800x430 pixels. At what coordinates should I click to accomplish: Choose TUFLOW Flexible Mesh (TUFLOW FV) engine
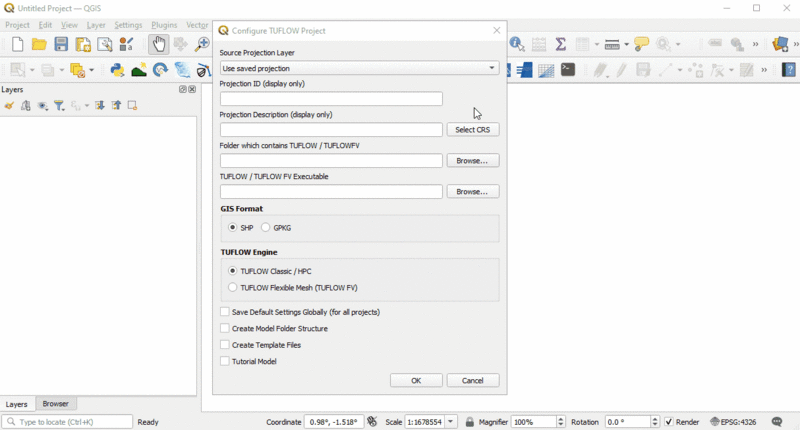pyautogui.click(x=233, y=288)
